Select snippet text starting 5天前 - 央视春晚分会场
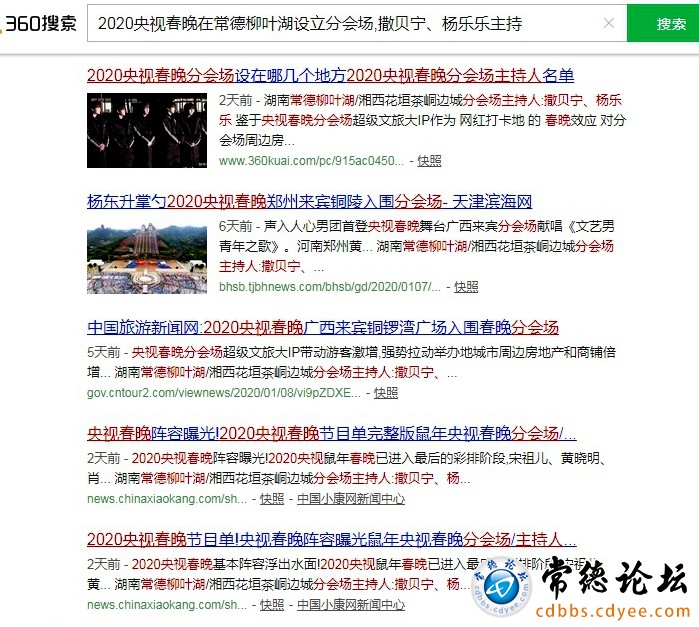The height and width of the screenshot is (627, 699). point(351,362)
